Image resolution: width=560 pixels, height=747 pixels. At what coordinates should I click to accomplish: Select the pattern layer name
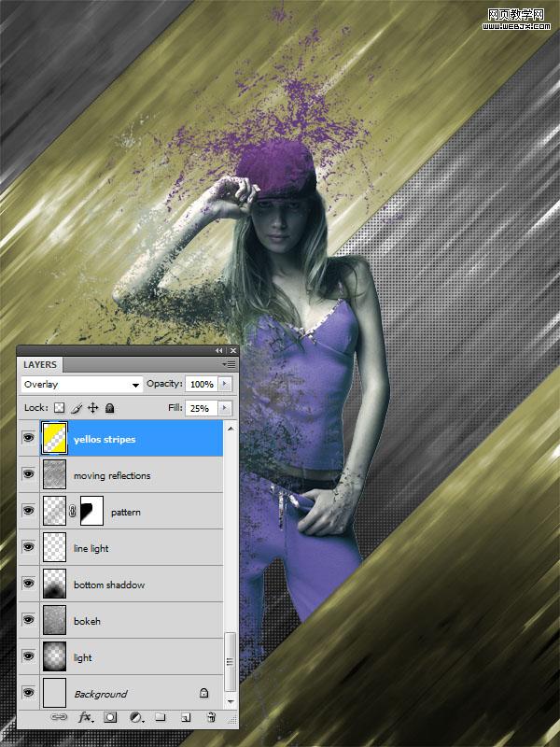tap(126, 512)
